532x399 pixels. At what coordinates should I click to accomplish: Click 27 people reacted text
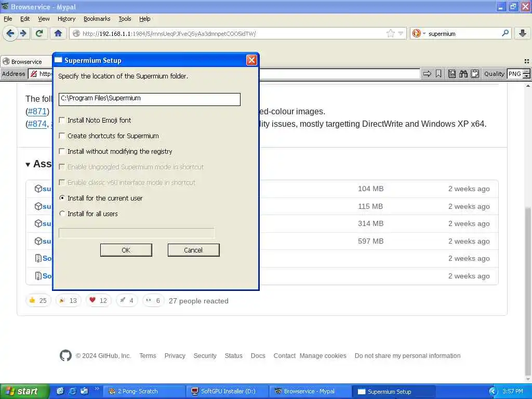tap(198, 301)
